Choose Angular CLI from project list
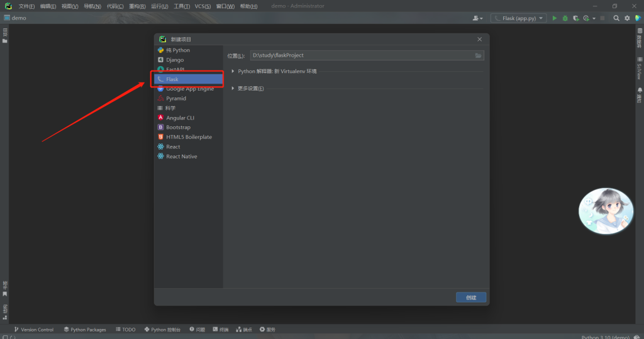The image size is (644, 339). click(x=180, y=118)
